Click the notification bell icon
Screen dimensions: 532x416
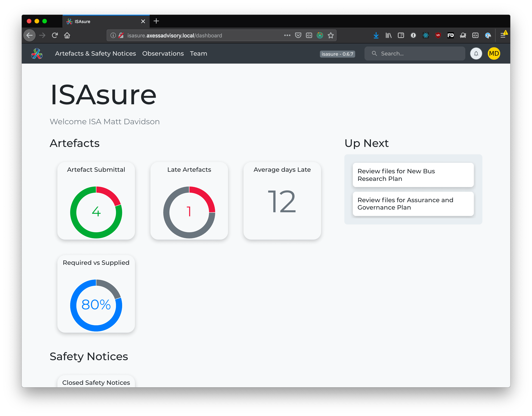pyautogui.click(x=476, y=54)
